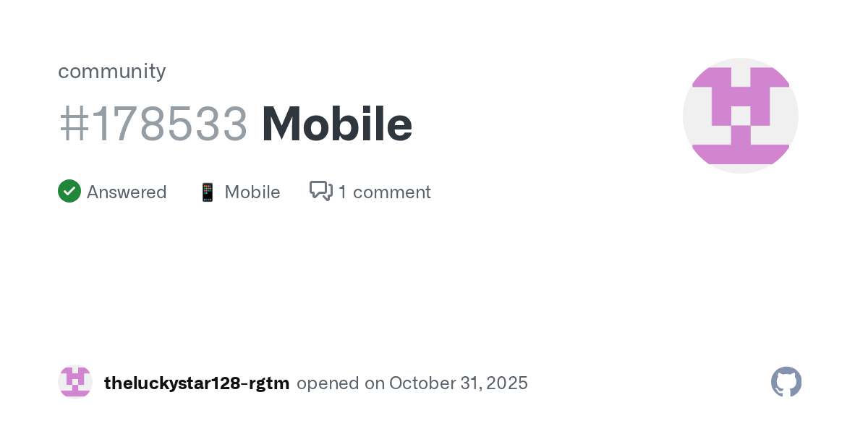This screenshot has height=434, width=868.
Task: Click the GitHub Octocat logo
Action: point(786,382)
